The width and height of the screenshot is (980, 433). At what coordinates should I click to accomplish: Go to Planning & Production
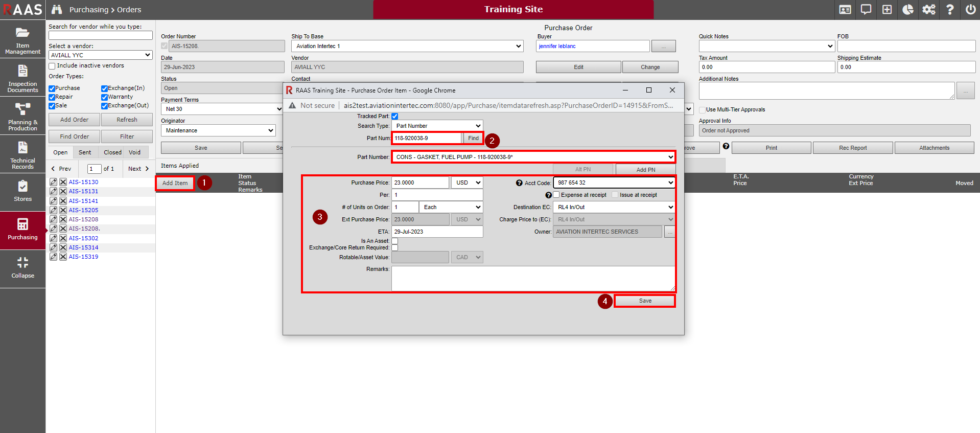pyautogui.click(x=22, y=117)
